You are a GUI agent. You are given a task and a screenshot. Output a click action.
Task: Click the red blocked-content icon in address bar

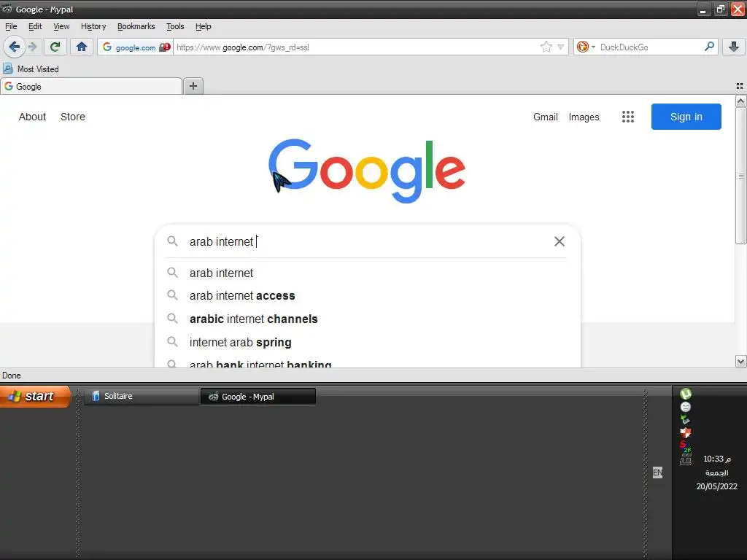[x=165, y=47]
